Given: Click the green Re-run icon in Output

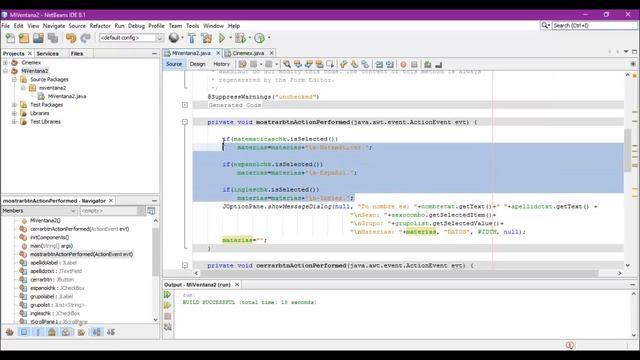Looking at the screenshot, I should [x=167, y=294].
